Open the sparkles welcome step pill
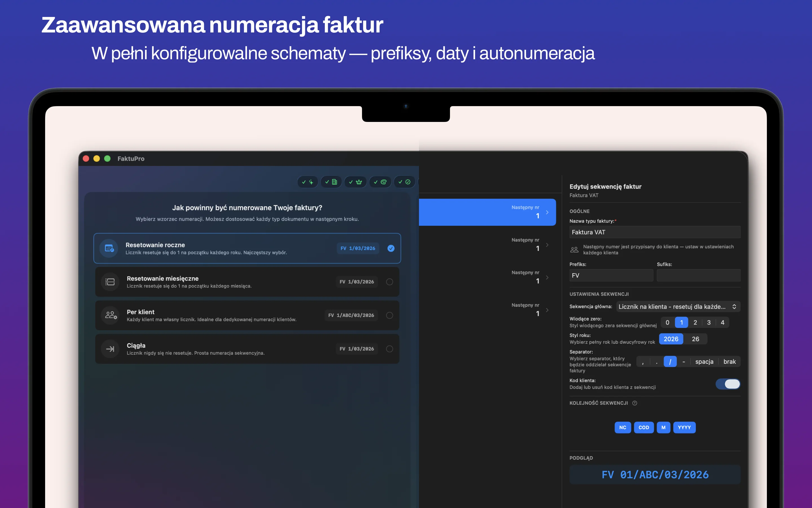 click(x=307, y=182)
